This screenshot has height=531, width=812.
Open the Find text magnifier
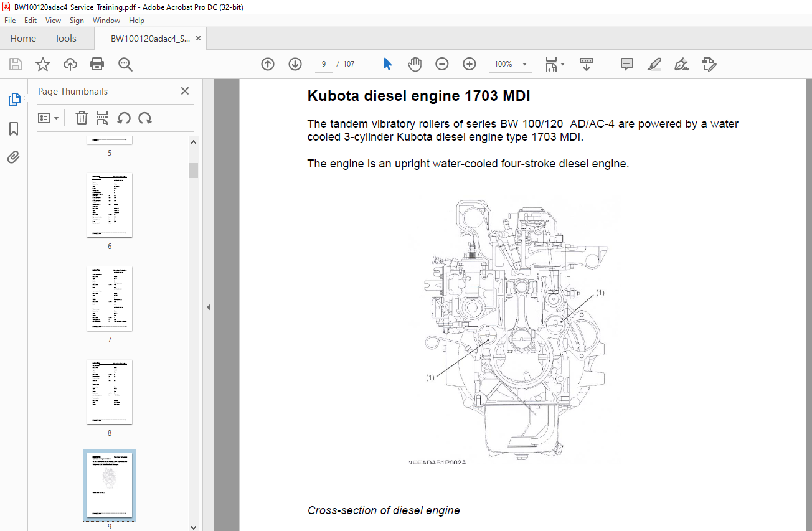[125, 64]
